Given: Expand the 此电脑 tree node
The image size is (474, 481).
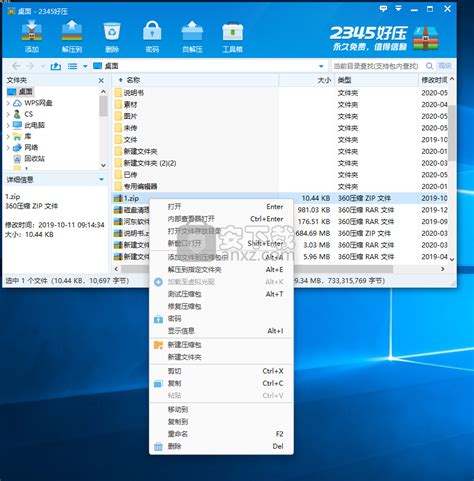Looking at the screenshot, I should click(8, 125).
